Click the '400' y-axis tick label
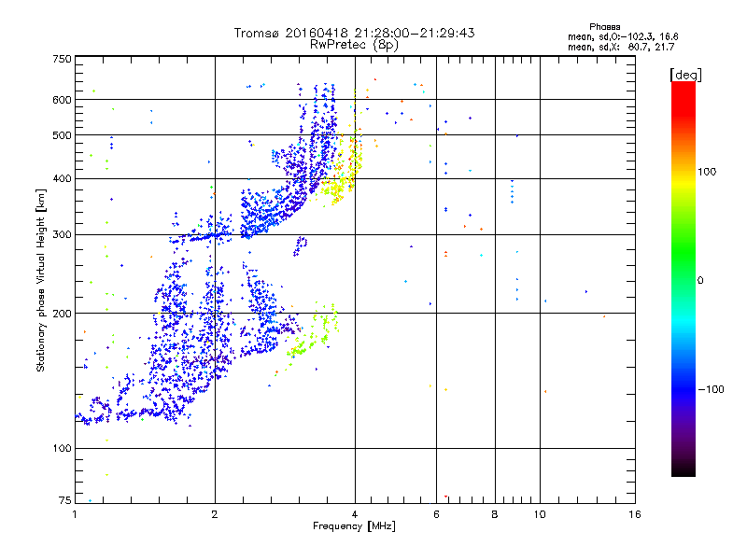The height and width of the screenshot is (560, 747). click(62, 179)
